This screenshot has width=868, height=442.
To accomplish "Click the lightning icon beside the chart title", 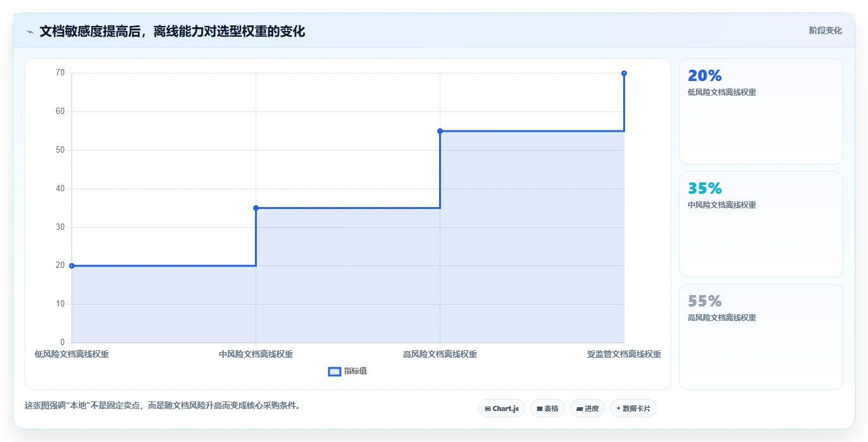I will [x=30, y=31].
